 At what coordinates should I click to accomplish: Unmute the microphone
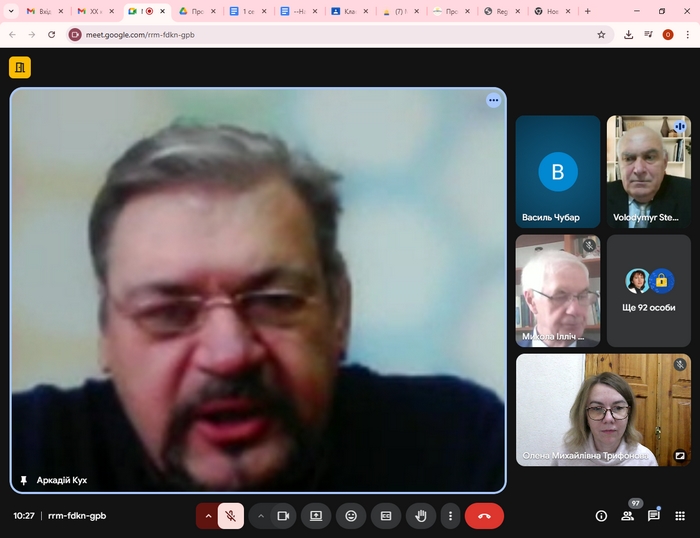coord(230,516)
